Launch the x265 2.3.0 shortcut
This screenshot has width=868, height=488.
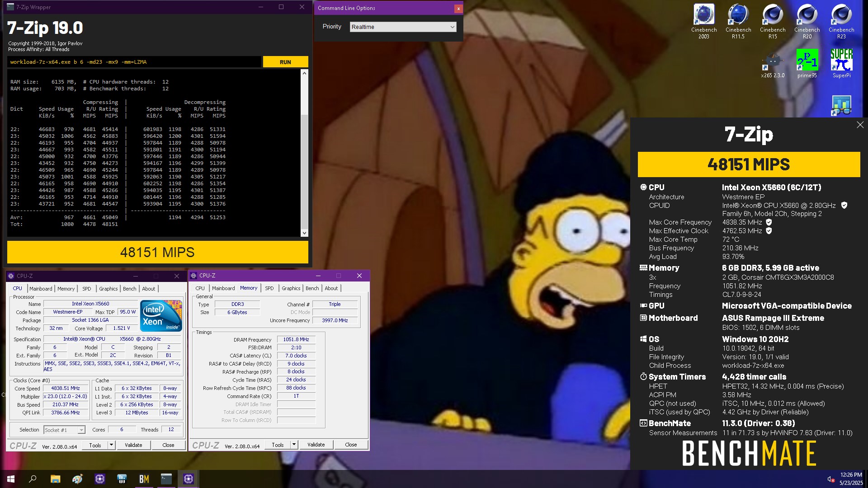773,64
